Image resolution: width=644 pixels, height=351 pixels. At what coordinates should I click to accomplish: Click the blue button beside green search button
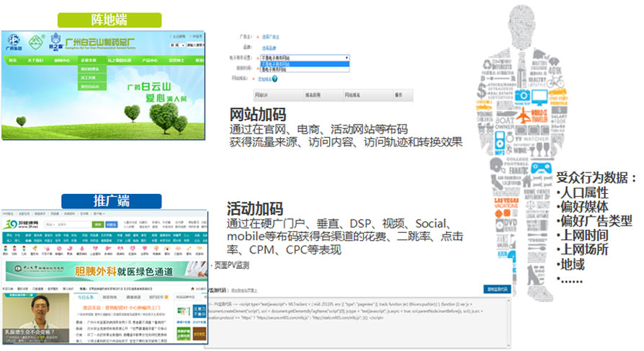pyautogui.click(x=112, y=224)
